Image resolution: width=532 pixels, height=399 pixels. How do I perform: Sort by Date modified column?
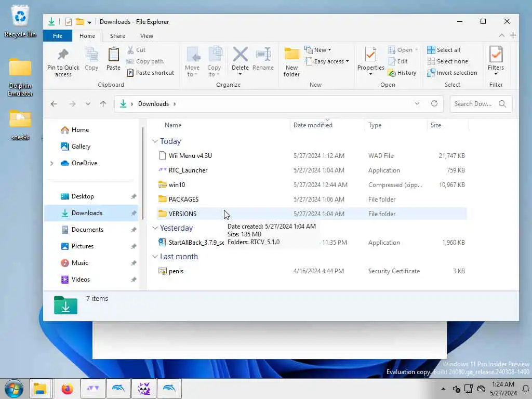pos(313,125)
